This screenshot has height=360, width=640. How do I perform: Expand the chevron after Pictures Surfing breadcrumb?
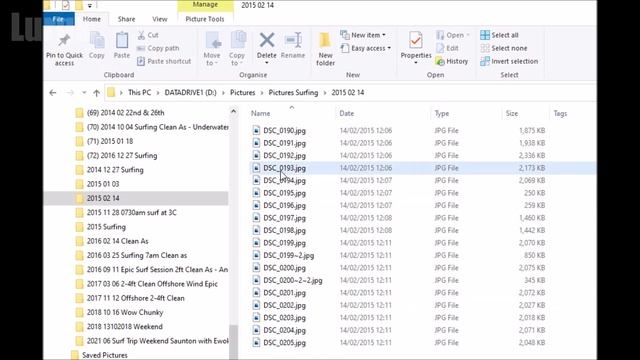325,93
